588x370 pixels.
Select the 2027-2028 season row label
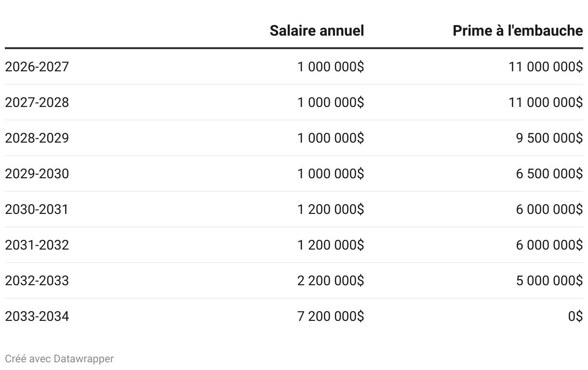click(x=37, y=103)
